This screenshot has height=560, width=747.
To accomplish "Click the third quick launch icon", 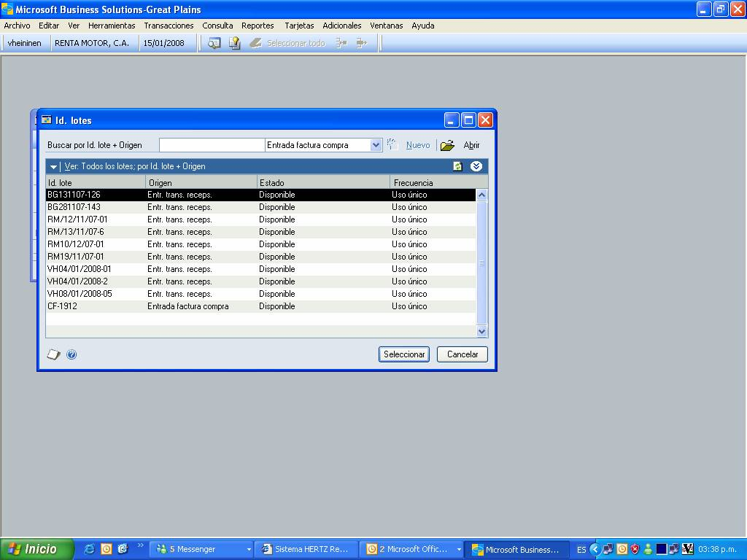I will click(123, 549).
